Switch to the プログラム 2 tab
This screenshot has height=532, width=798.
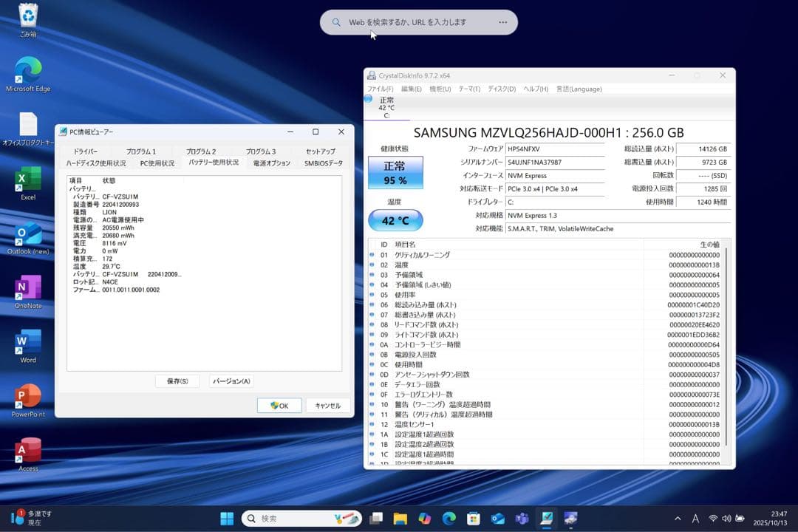click(200, 151)
